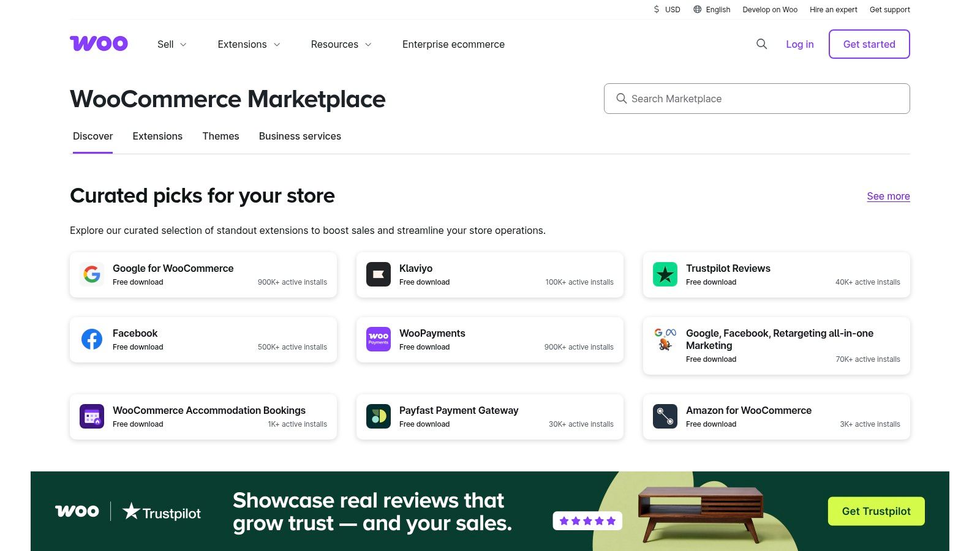The width and height of the screenshot is (980, 551).
Task: Select the English language globe icon
Action: click(x=696, y=9)
